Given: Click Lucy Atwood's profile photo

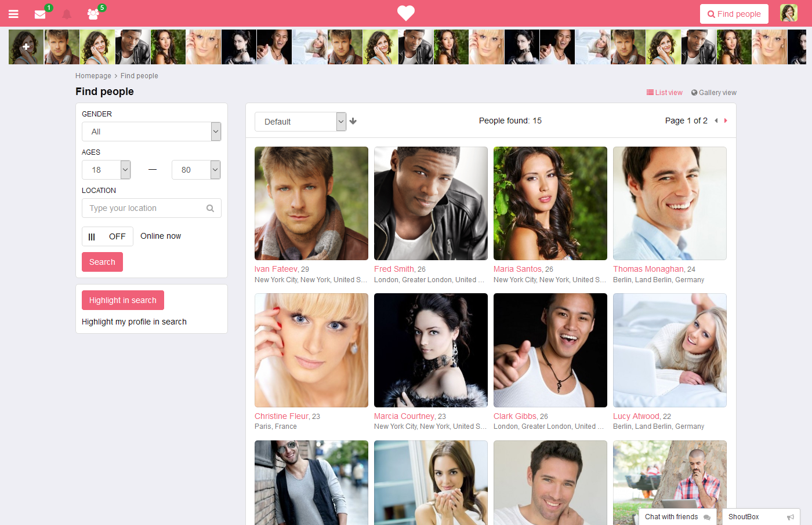Looking at the screenshot, I should tap(670, 350).
